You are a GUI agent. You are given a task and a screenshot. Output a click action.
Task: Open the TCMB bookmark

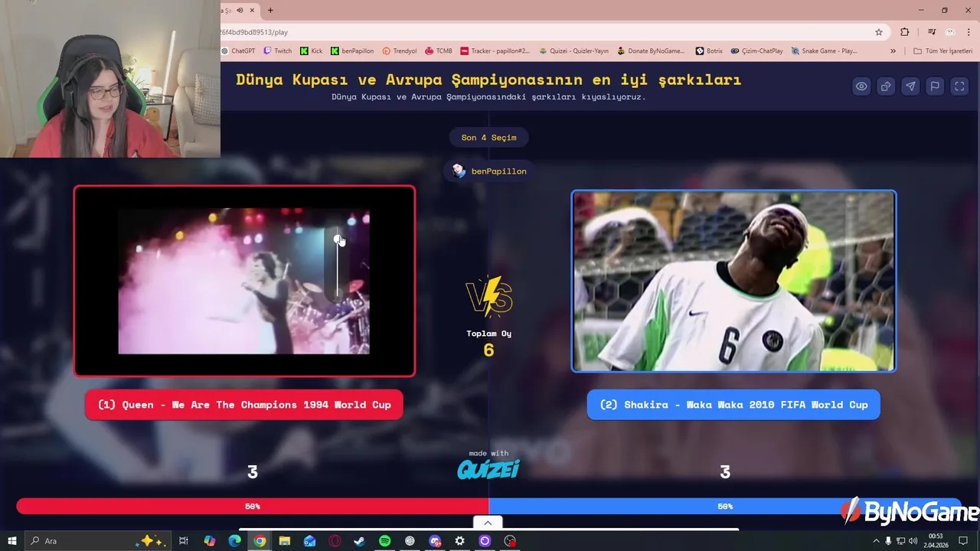click(x=439, y=51)
